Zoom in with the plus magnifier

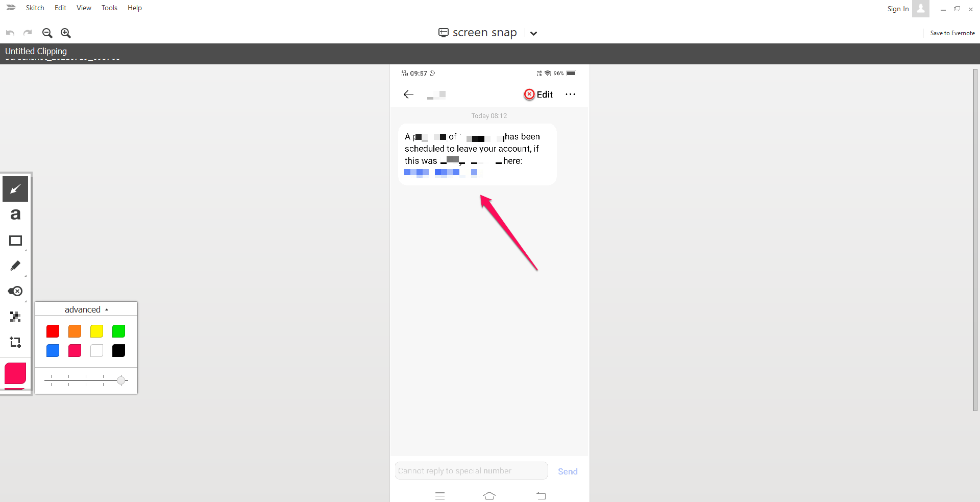(66, 33)
